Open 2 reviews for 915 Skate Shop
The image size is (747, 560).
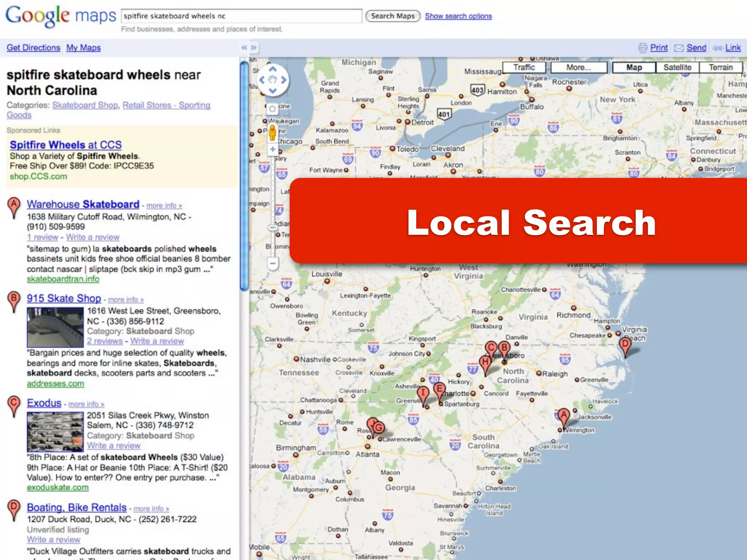coord(105,341)
